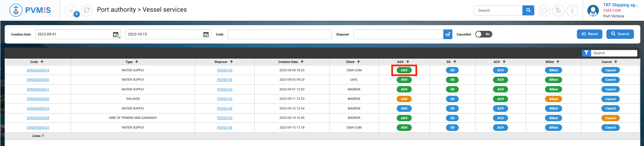Image resolution: width=644 pixels, height=146 pixels.
Task: Click the info icon in header
Action: point(572,10)
